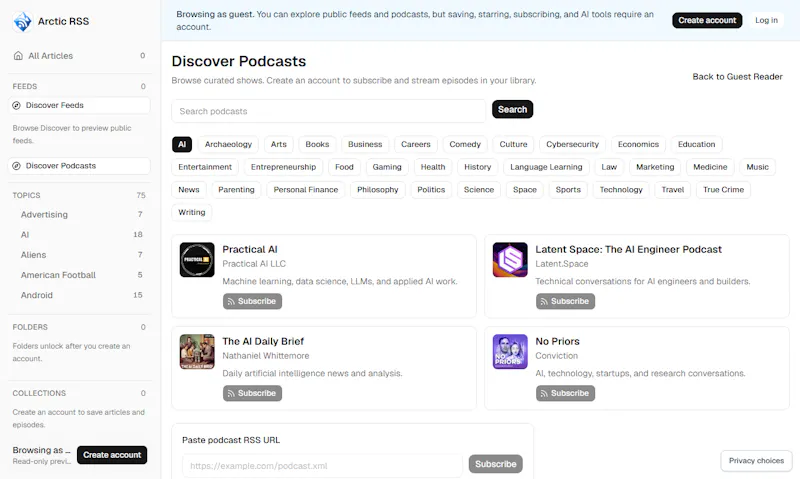Select the AI category chip

(182, 144)
